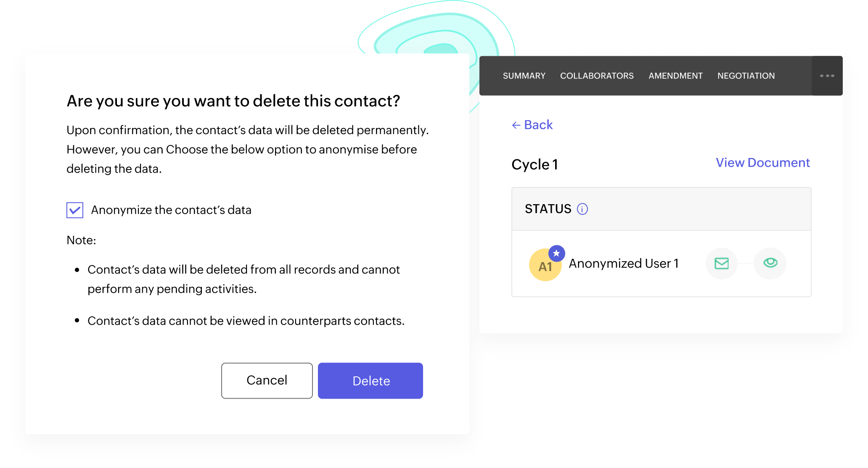Expand the STATUS details section
This screenshot has width=868, height=468.
click(x=582, y=209)
